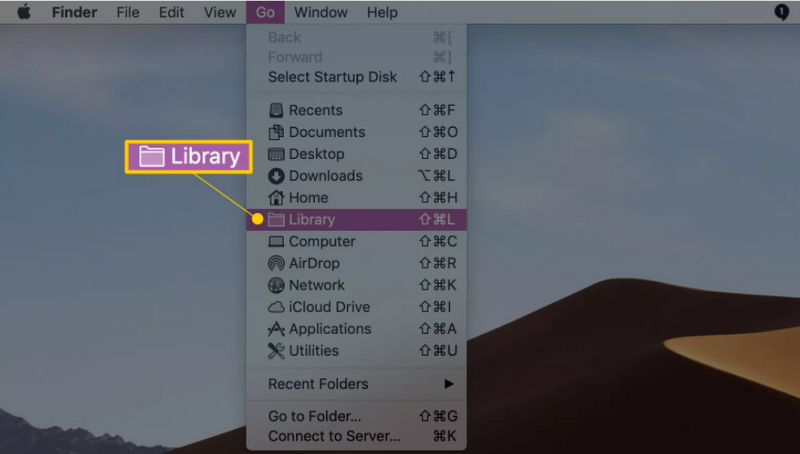800x454 pixels.
Task: Open the Window menu
Action: click(321, 12)
